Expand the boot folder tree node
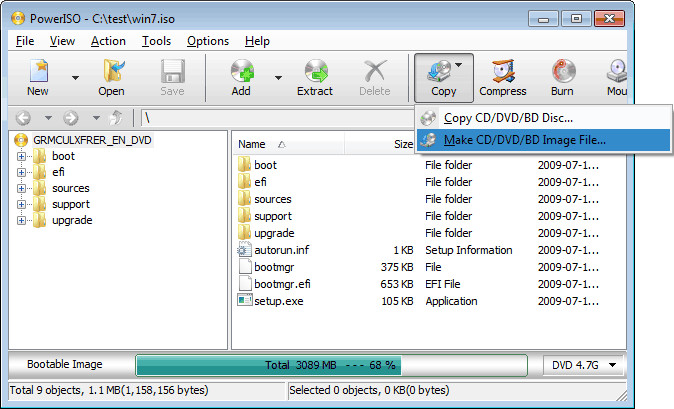The image size is (674, 409). click(x=22, y=156)
